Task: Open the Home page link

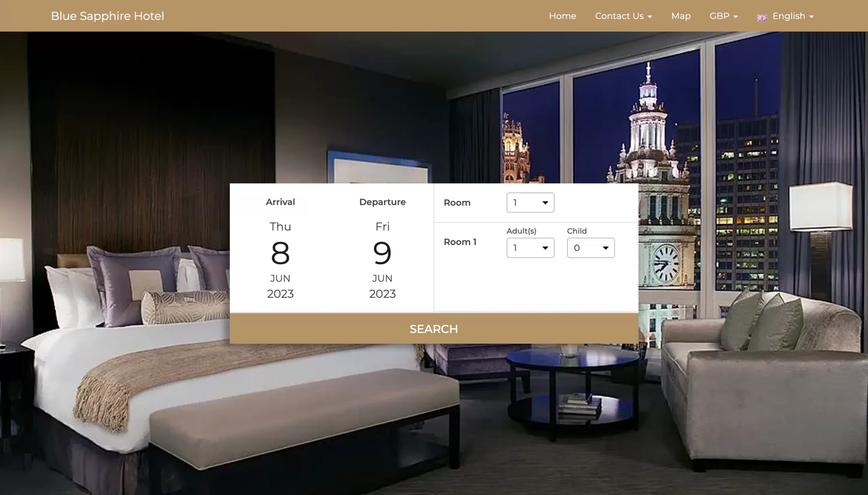Action: coord(562,16)
